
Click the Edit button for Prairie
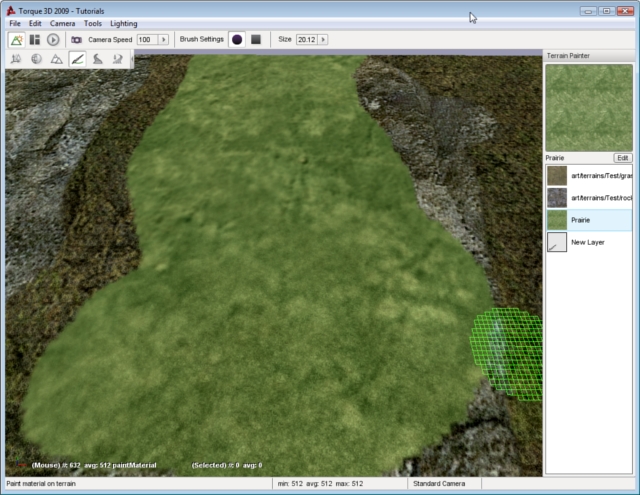point(622,158)
